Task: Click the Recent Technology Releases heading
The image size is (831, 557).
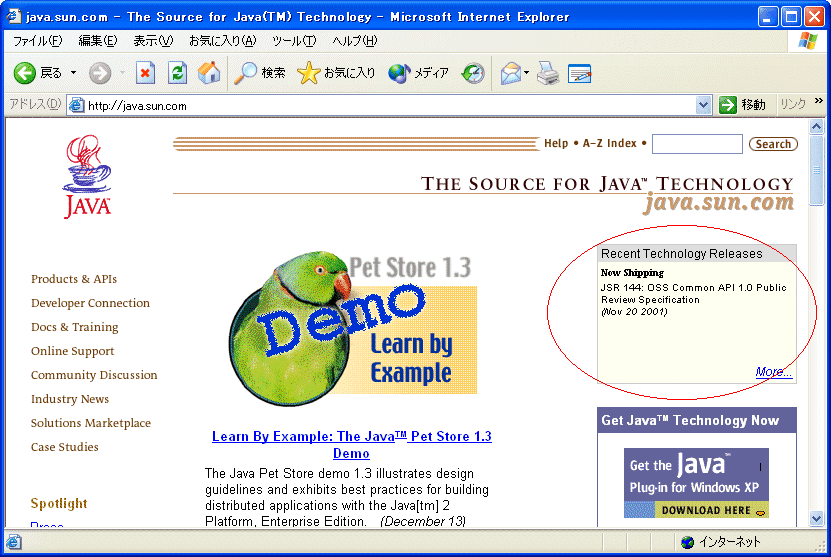Action: tap(682, 253)
